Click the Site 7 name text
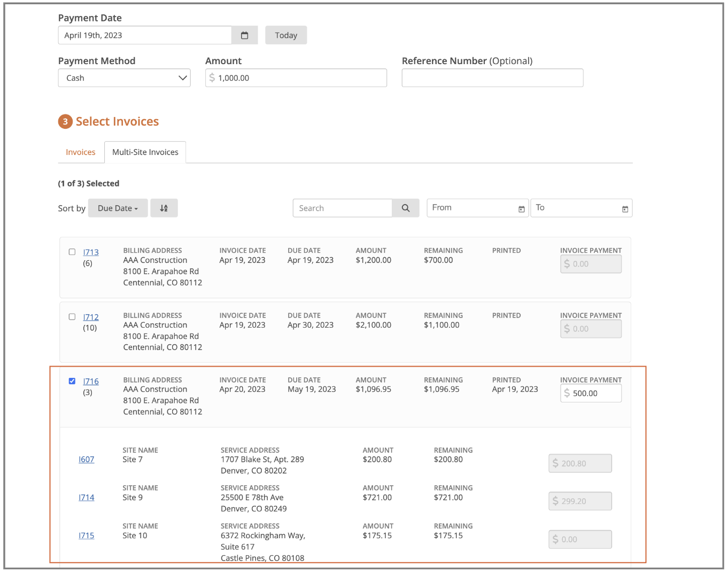 coord(133,460)
